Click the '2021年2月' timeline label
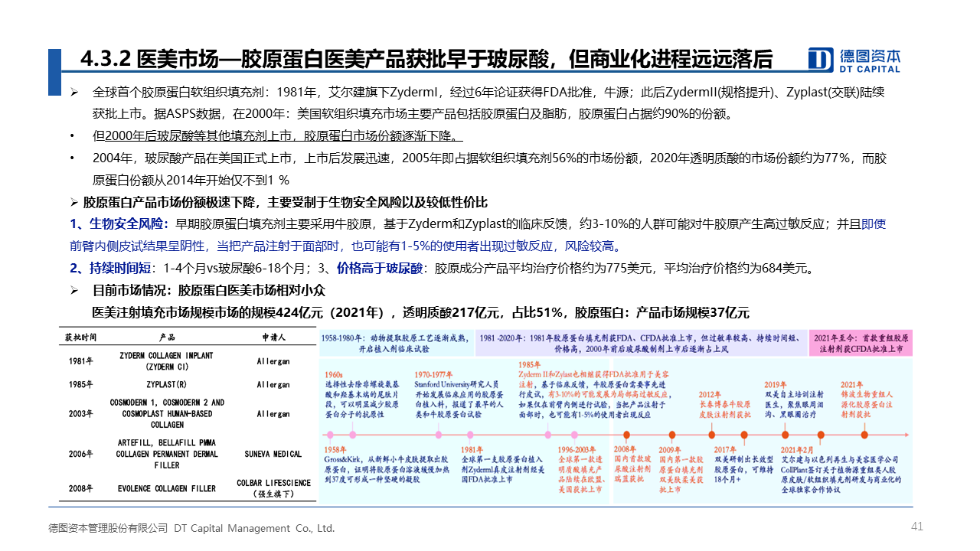This screenshot has width=980, height=551. 798,450
